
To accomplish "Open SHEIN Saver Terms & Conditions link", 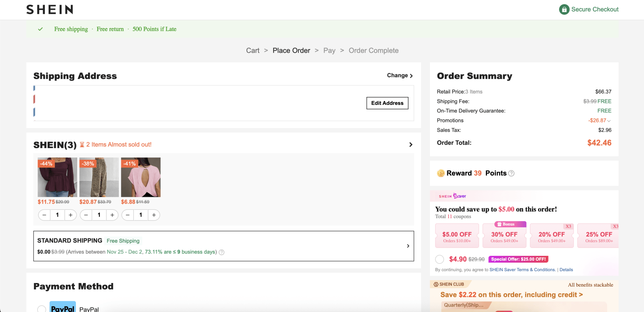I will 522,270.
